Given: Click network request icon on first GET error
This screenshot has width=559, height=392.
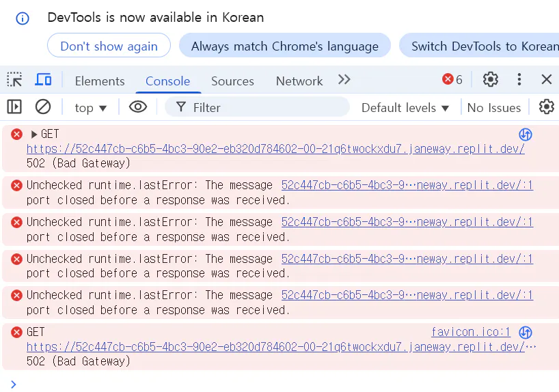Looking at the screenshot, I should [526, 135].
